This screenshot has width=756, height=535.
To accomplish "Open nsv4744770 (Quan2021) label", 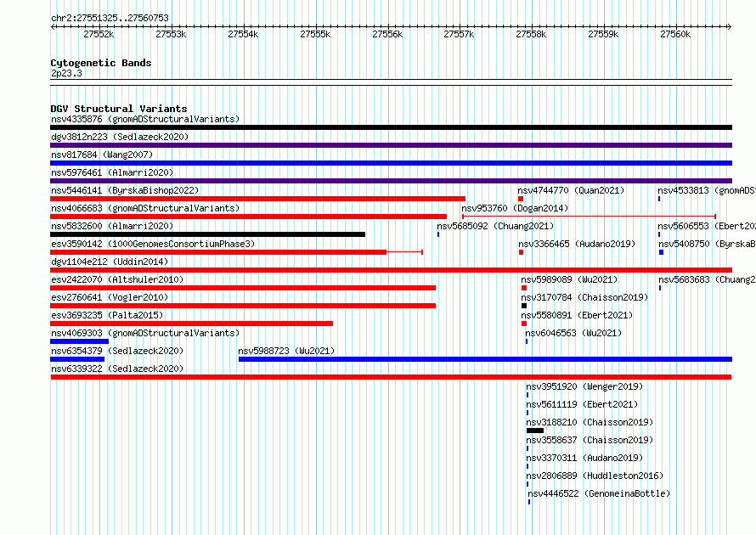I will (x=571, y=190).
